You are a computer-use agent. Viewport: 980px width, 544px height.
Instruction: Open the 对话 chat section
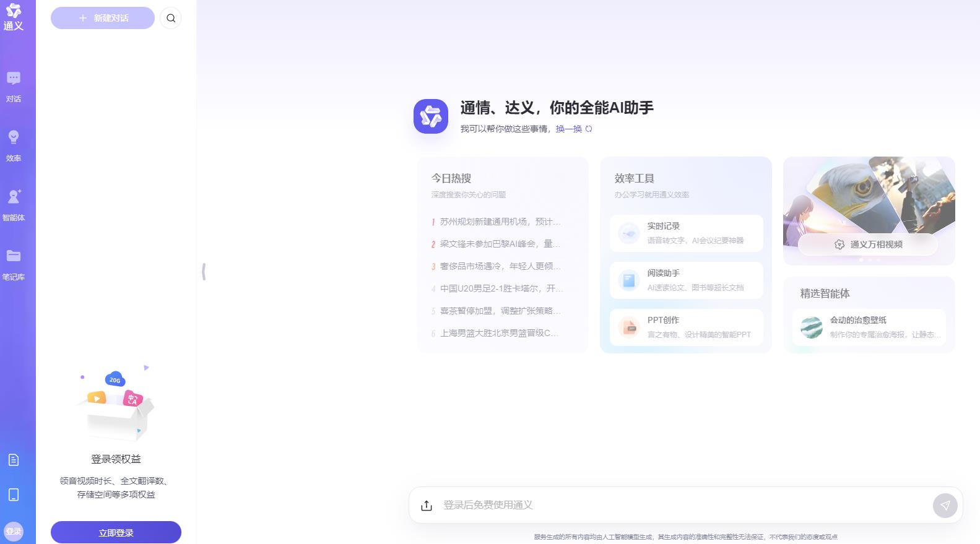[x=14, y=86]
